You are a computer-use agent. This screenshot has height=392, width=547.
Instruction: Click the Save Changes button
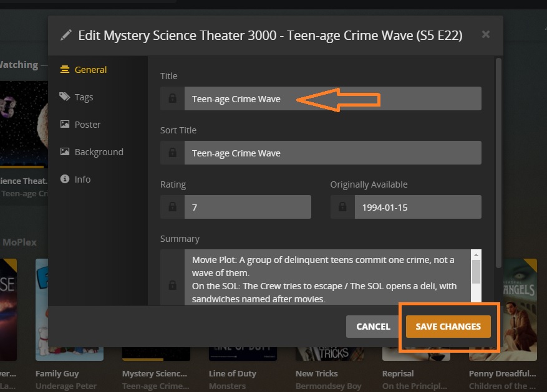pyautogui.click(x=448, y=327)
